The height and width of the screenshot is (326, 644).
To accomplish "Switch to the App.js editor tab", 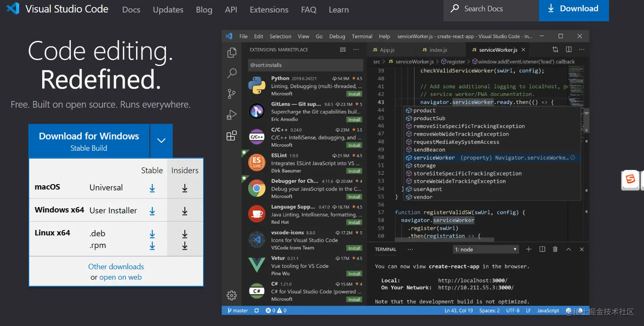I will 387,50.
